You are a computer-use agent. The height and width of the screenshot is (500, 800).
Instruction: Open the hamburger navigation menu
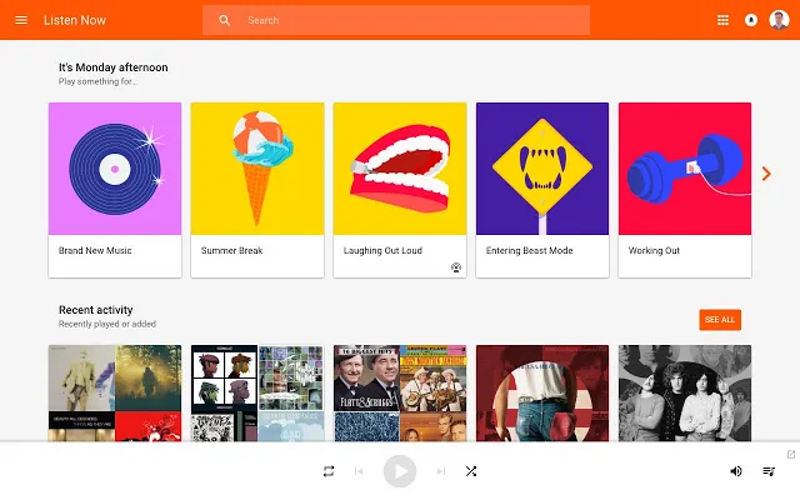coord(21,20)
